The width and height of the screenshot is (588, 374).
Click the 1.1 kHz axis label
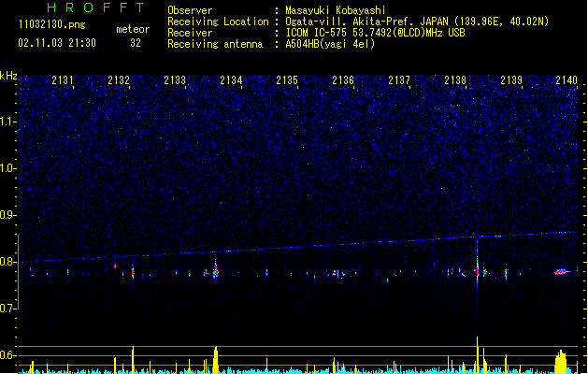click(8, 122)
